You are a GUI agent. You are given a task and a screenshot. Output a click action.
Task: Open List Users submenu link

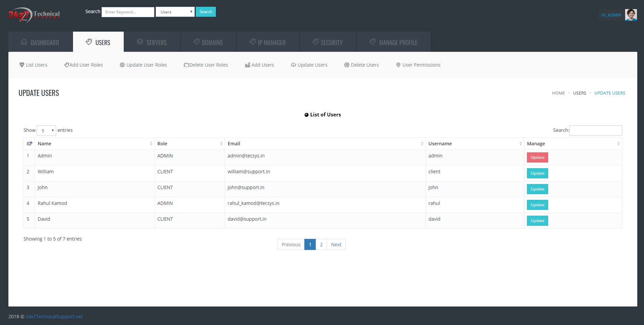tap(33, 65)
